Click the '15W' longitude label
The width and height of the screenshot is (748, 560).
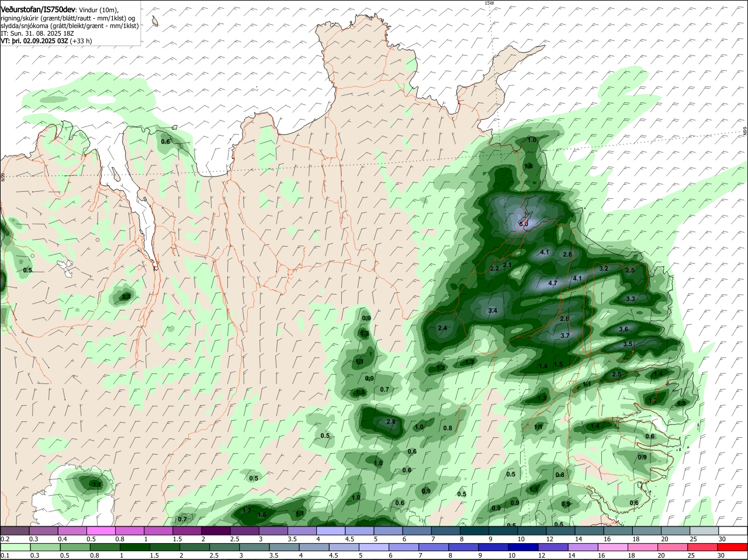coord(489,3)
